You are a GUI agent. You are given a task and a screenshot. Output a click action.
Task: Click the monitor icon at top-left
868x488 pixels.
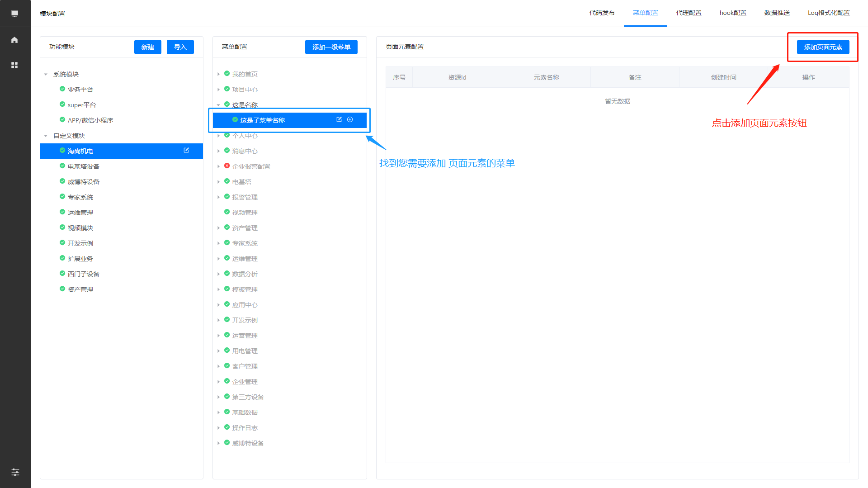click(14, 14)
